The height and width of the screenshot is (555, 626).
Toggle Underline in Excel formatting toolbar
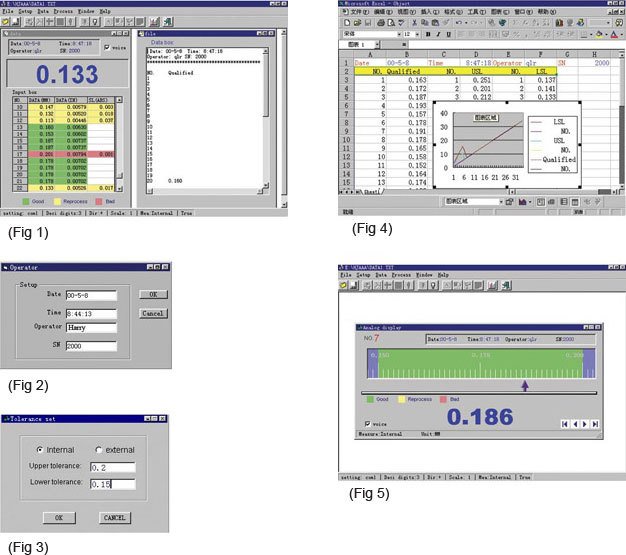[449, 34]
